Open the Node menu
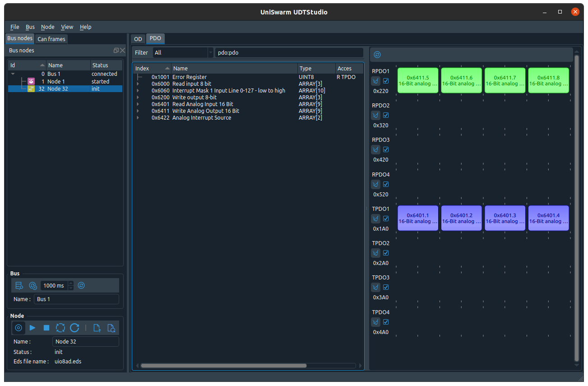 [x=47, y=27]
